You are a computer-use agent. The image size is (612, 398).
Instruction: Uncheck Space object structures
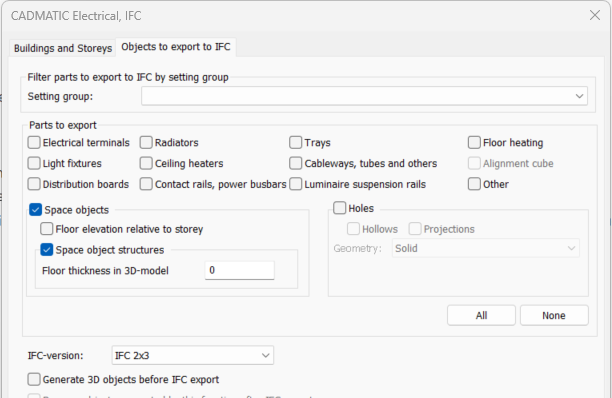[47, 250]
